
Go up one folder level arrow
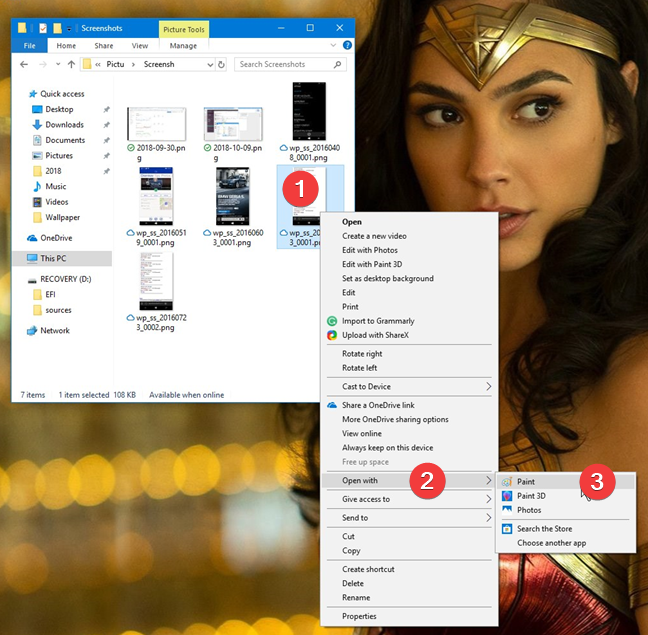(x=71, y=64)
